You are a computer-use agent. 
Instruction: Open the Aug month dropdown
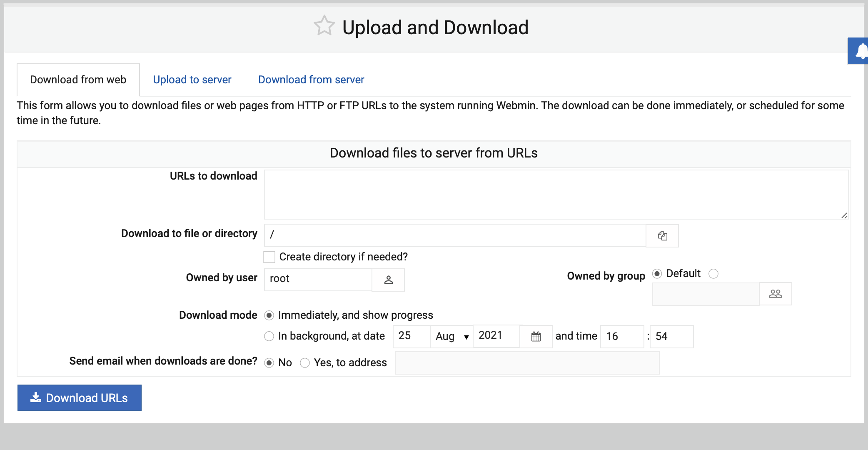click(452, 336)
